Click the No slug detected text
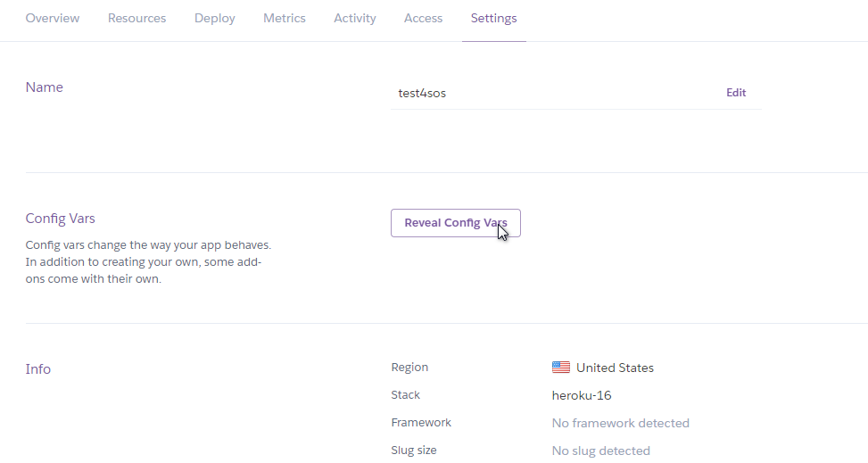Image resolution: width=868 pixels, height=463 pixels. pyautogui.click(x=600, y=451)
